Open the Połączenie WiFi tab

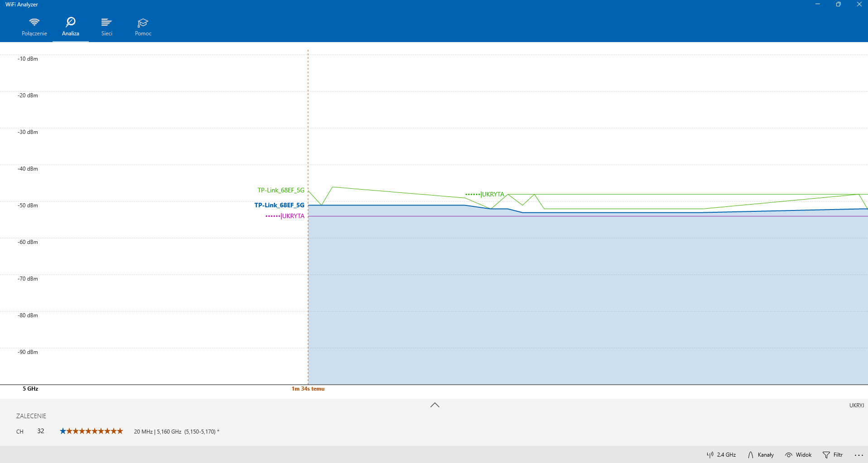point(34,27)
